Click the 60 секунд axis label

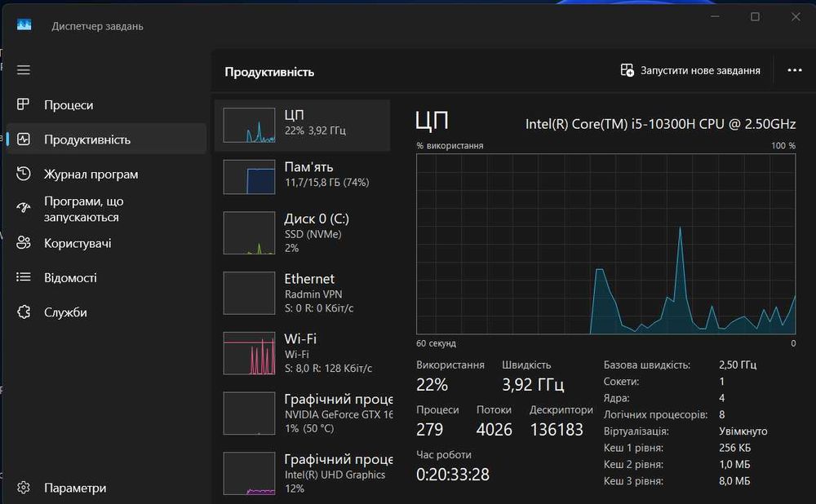(436, 343)
